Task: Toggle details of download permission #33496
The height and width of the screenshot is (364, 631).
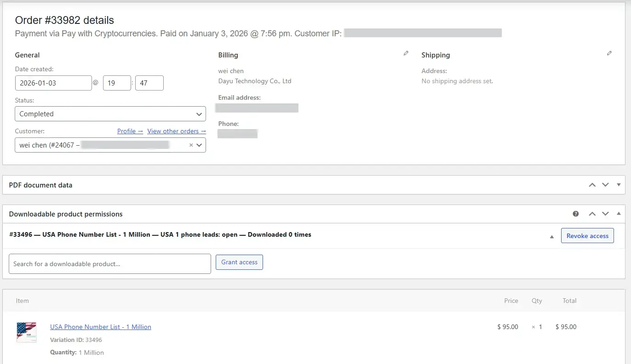Action: [551, 237]
